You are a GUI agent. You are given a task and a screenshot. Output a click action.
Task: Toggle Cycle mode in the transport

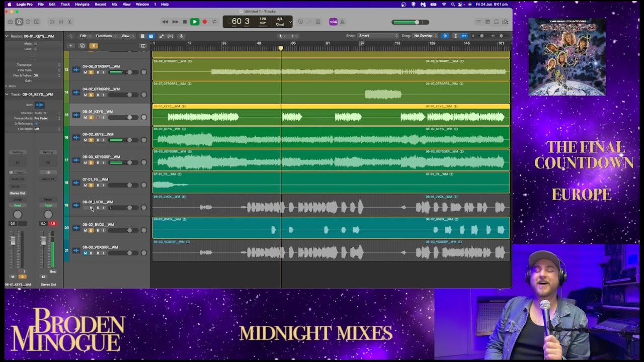[214, 22]
